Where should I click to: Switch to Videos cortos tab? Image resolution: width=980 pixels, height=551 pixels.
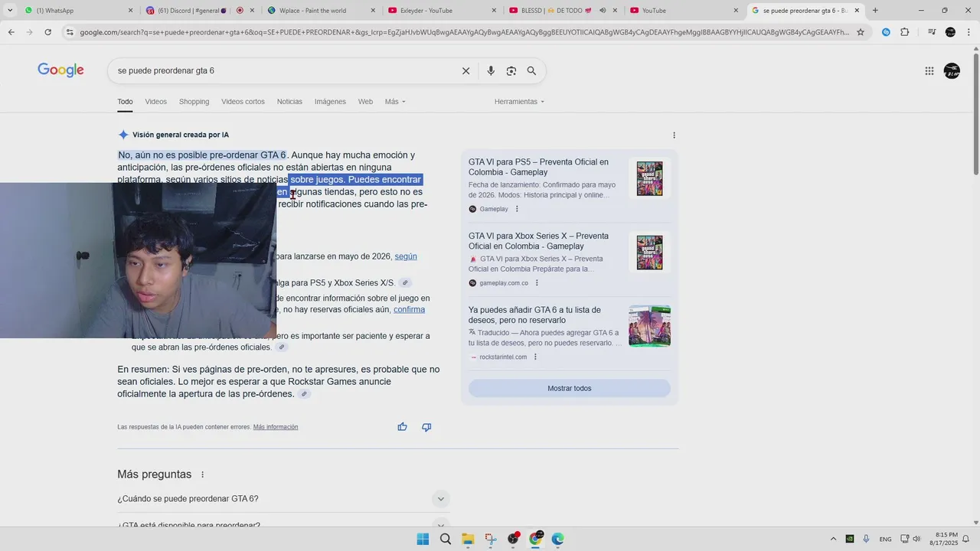click(x=243, y=102)
